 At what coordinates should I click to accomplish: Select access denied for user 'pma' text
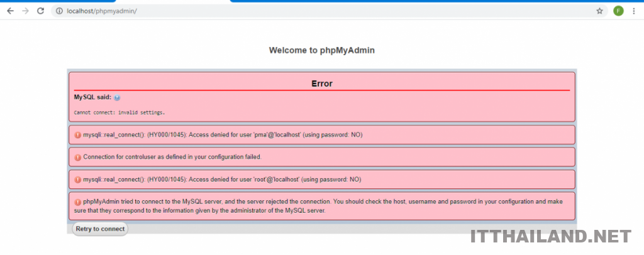point(223,134)
